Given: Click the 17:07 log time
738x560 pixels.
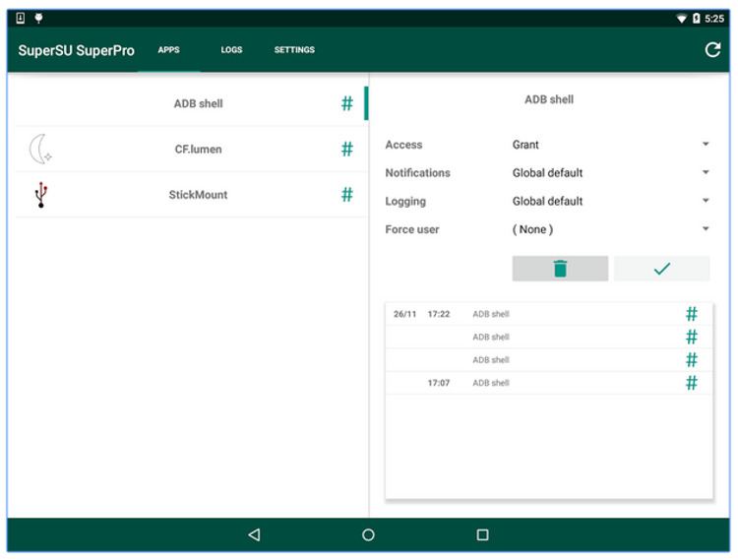Looking at the screenshot, I should coord(439,383).
